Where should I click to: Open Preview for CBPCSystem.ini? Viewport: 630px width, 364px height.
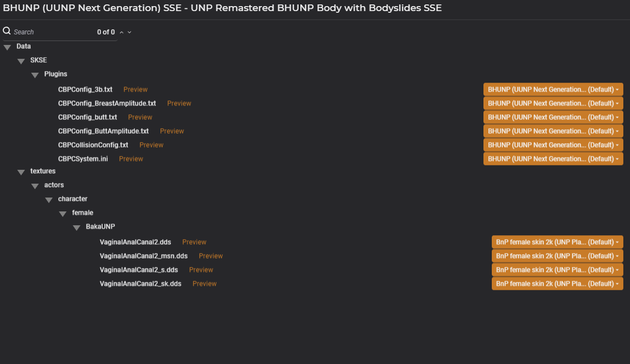click(131, 159)
